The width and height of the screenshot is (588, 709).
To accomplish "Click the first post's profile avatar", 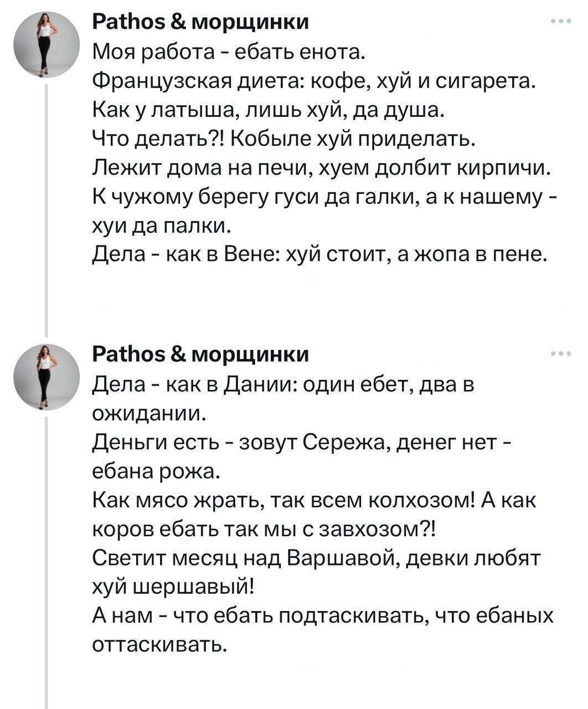I will (47, 44).
